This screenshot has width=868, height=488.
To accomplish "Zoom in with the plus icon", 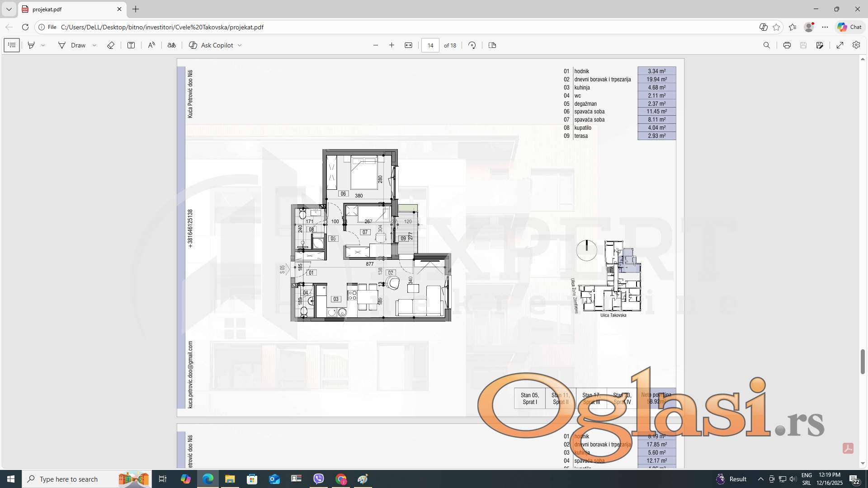I will click(392, 45).
